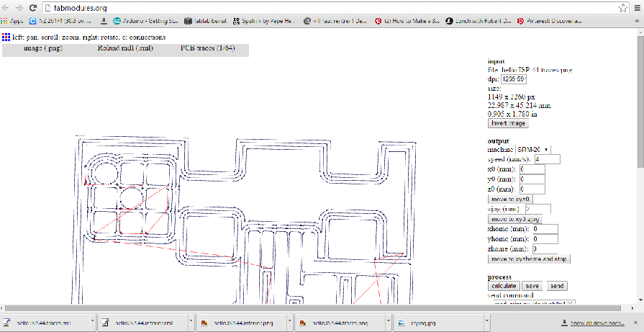
Task: Click the file hello.ISP.44.traces.png text
Action: (530, 71)
